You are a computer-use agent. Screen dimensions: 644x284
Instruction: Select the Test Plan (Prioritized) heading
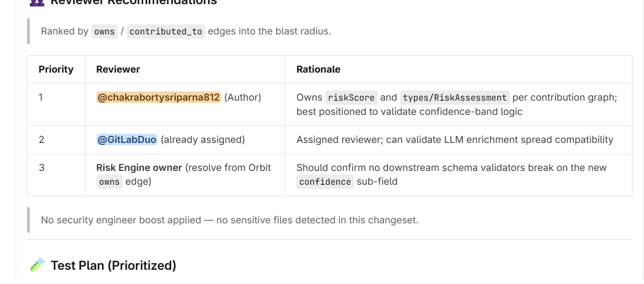point(113,265)
